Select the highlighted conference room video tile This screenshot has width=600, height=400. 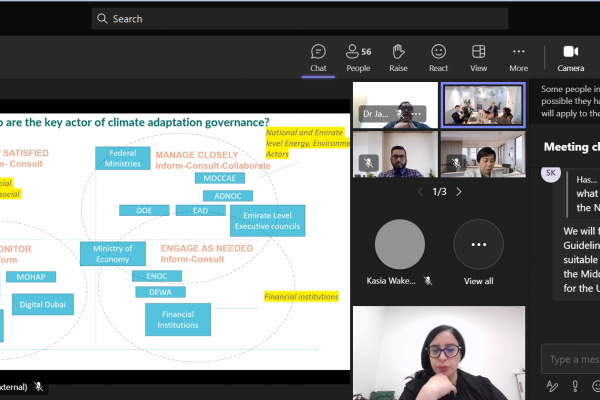pos(482,106)
